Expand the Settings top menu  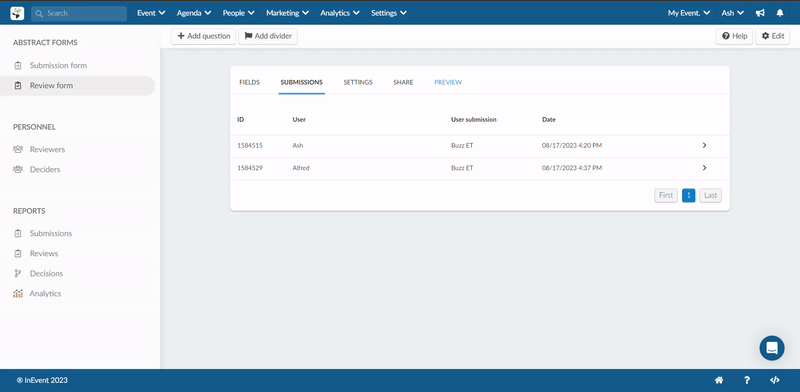pos(389,13)
